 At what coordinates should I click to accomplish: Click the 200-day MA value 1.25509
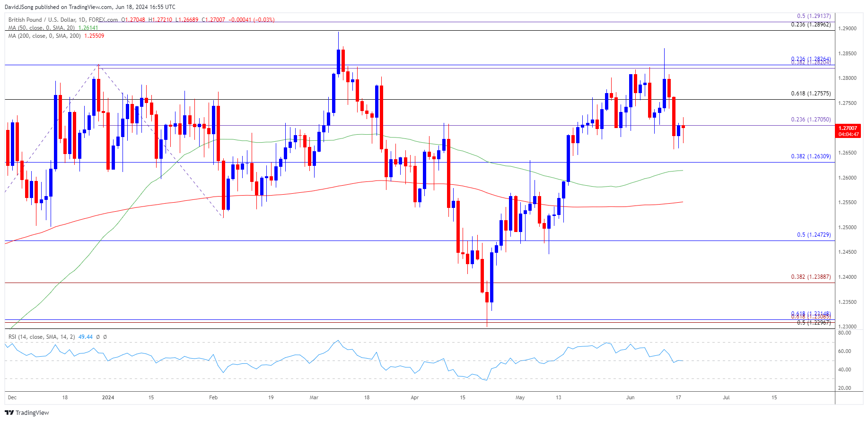click(x=94, y=36)
